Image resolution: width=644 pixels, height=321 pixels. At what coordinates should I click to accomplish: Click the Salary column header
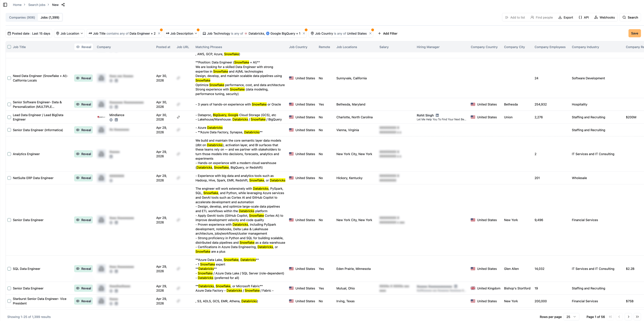(x=384, y=47)
